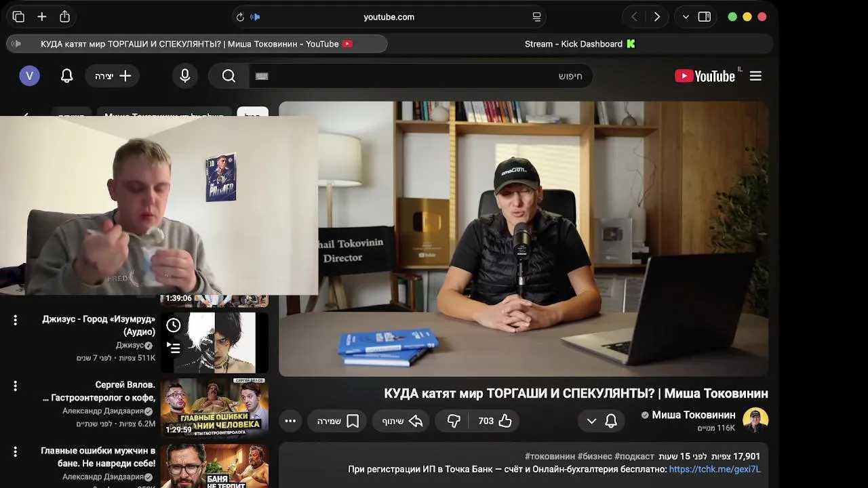Select the Миша Токовинин YouTube tab
The width and height of the screenshot is (868, 488).
(x=197, y=44)
